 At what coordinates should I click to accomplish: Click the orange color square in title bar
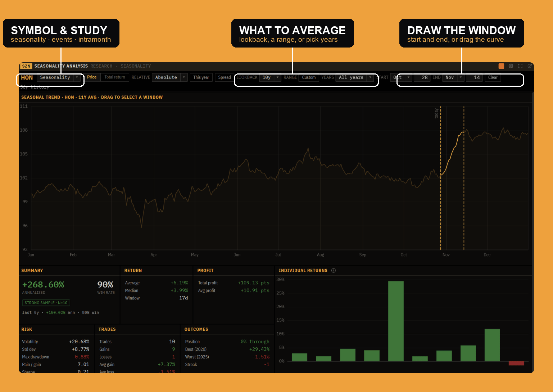tap(501, 66)
